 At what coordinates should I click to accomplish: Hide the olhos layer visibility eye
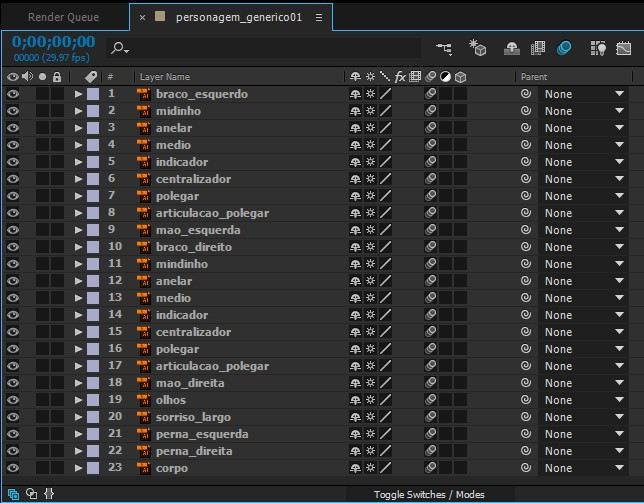tap(13, 400)
